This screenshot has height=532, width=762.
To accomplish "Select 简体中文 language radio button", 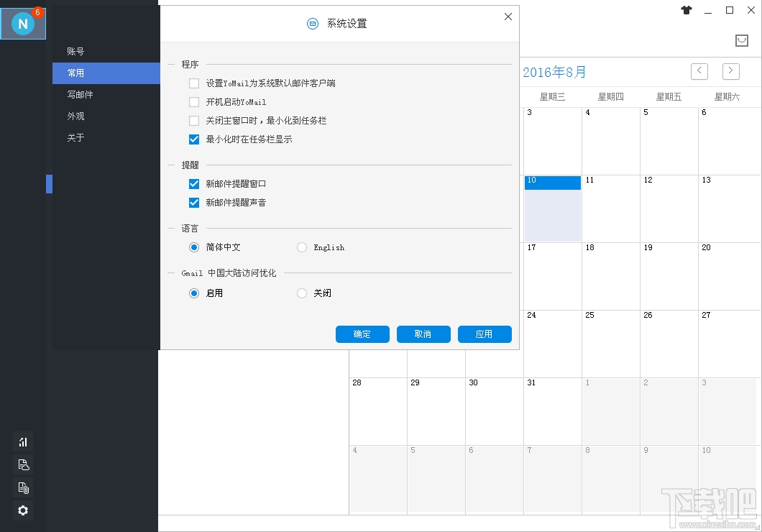I will [x=194, y=247].
